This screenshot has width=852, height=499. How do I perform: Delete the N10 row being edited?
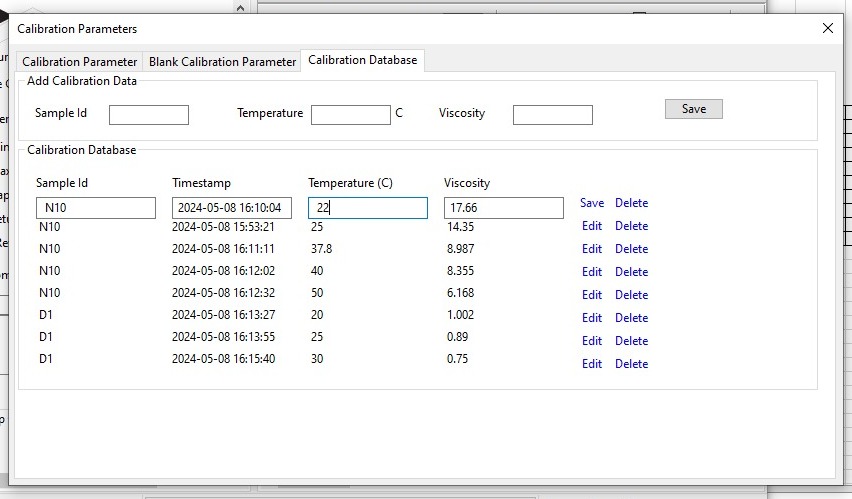click(x=631, y=203)
